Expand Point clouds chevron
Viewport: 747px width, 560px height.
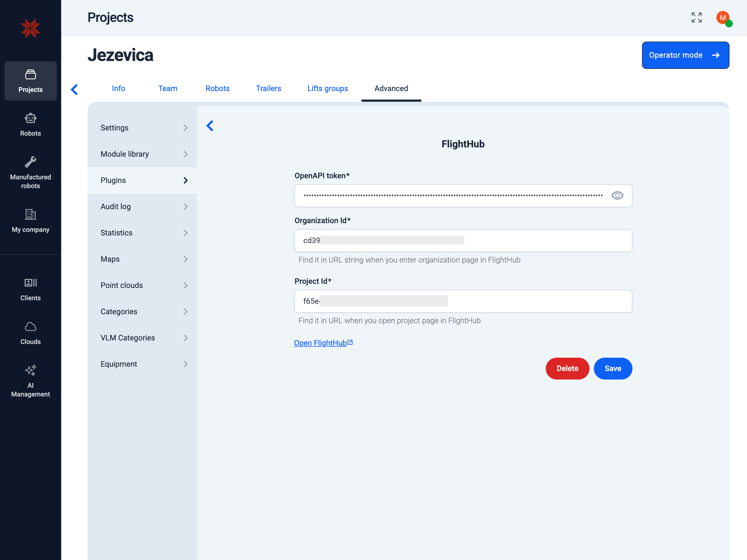185,285
